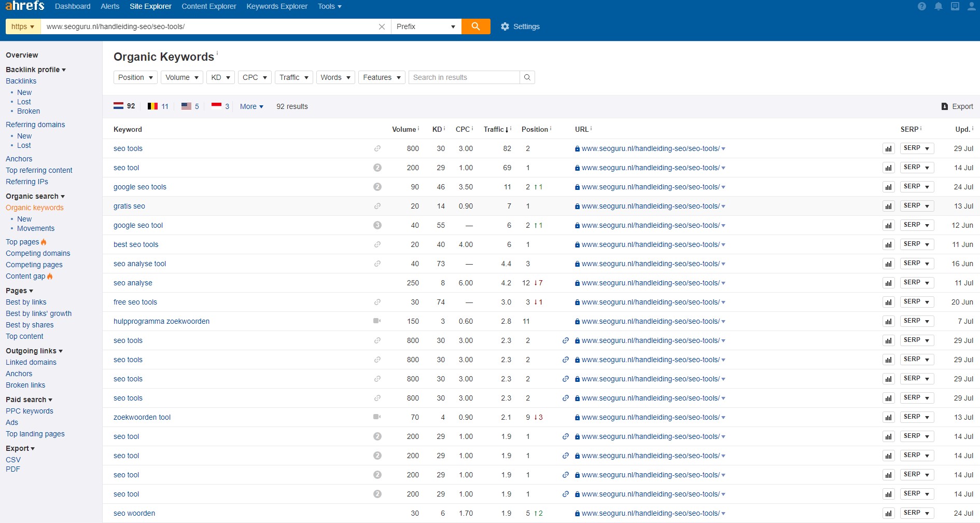Open the Content Explorer tab
The height and width of the screenshot is (523, 980).
point(208,7)
